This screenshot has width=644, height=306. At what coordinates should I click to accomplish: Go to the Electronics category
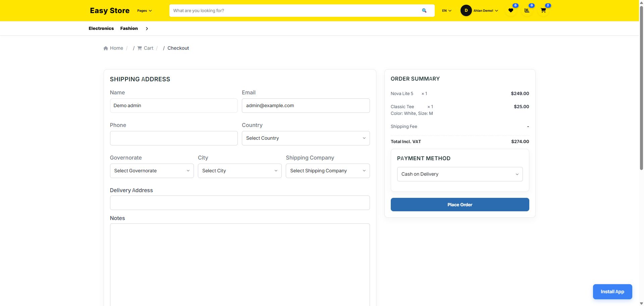101,29
